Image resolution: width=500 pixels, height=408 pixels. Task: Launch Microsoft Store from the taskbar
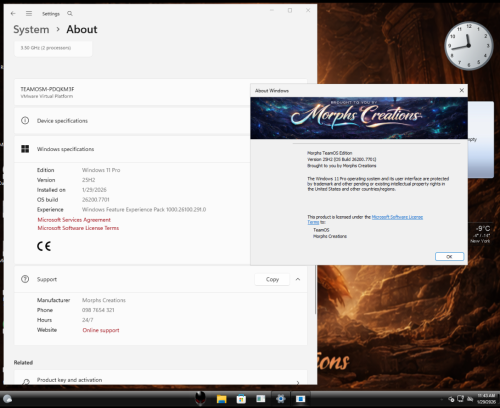pos(241,399)
